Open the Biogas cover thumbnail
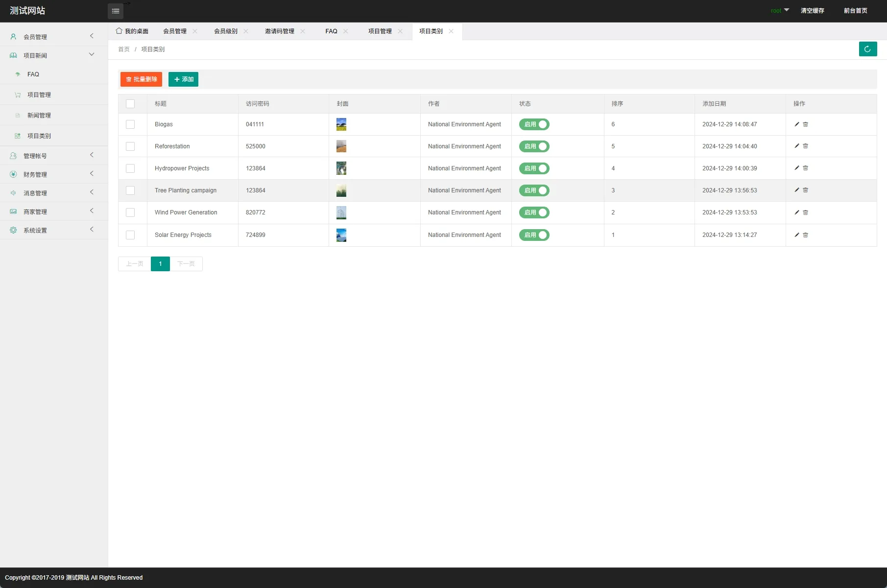The height and width of the screenshot is (588, 887). (341, 124)
